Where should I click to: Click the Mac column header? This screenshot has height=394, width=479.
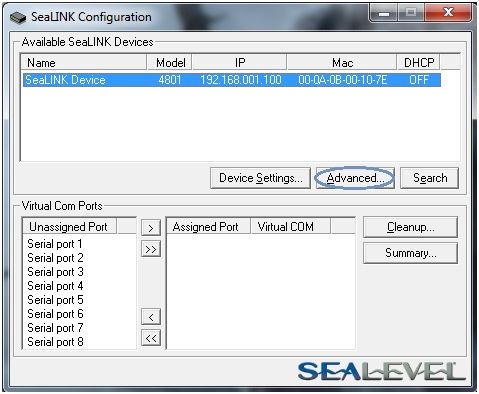(x=342, y=62)
